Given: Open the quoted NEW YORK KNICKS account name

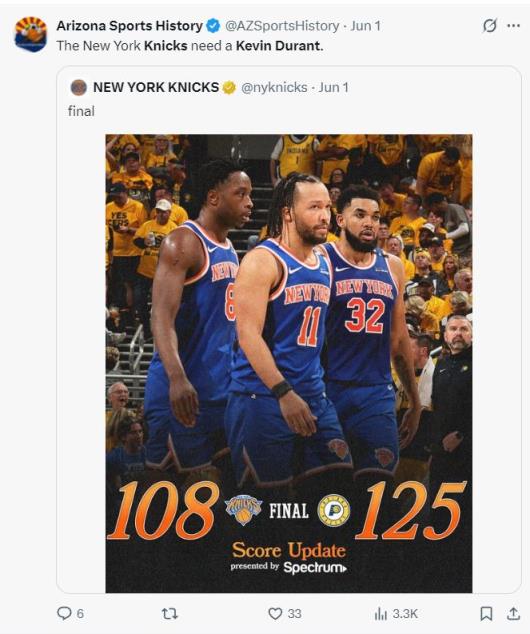Looking at the screenshot, I should pyautogui.click(x=156, y=87).
